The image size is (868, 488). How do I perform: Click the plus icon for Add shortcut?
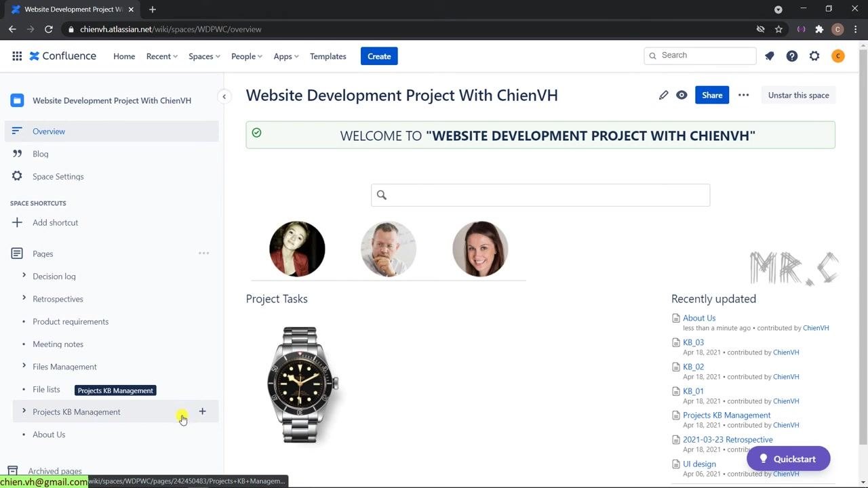tap(17, 222)
